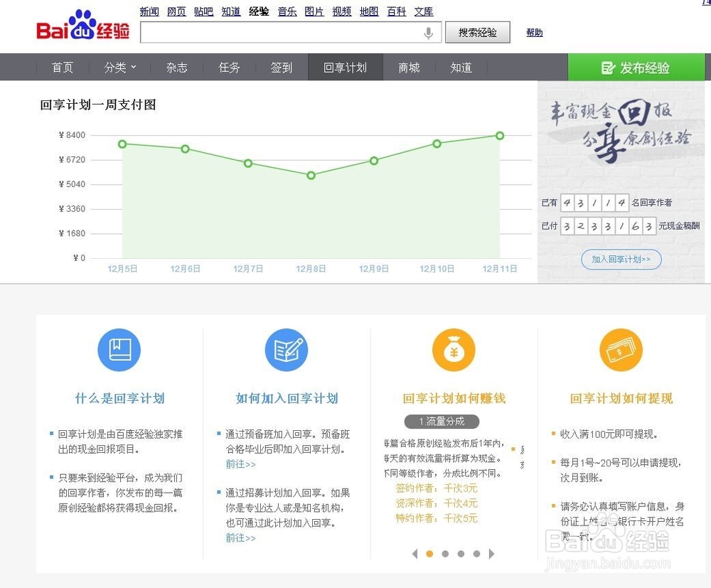Click the orange cash bills icon

point(621,350)
